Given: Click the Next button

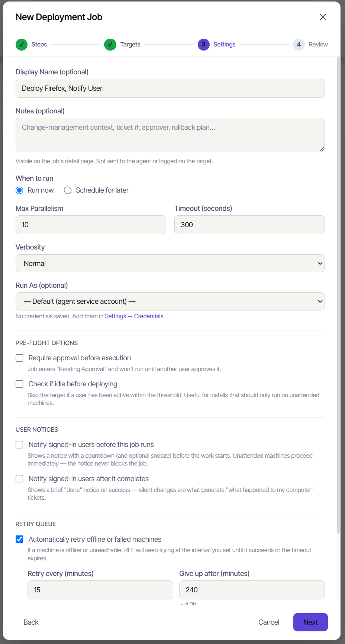Looking at the screenshot, I should coord(310,622).
